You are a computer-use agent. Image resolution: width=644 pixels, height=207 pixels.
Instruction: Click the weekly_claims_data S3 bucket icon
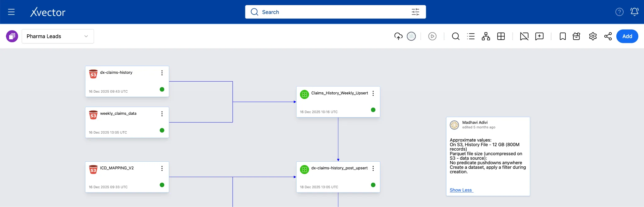(x=93, y=115)
